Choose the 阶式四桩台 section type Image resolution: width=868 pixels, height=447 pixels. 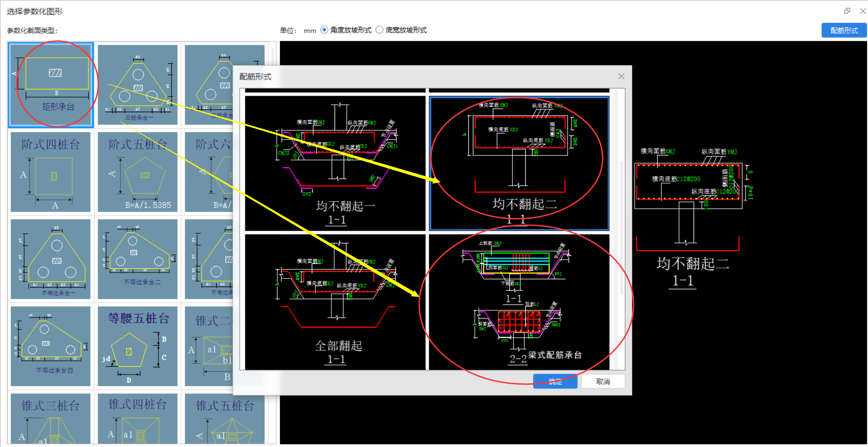coord(51,172)
